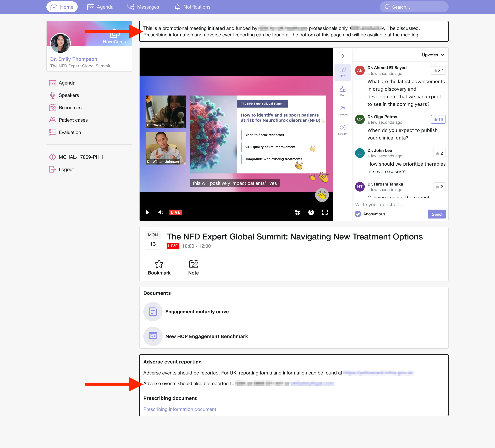This screenshot has height=448, width=495.
Task: Add a Note for this session
Action: point(194,267)
